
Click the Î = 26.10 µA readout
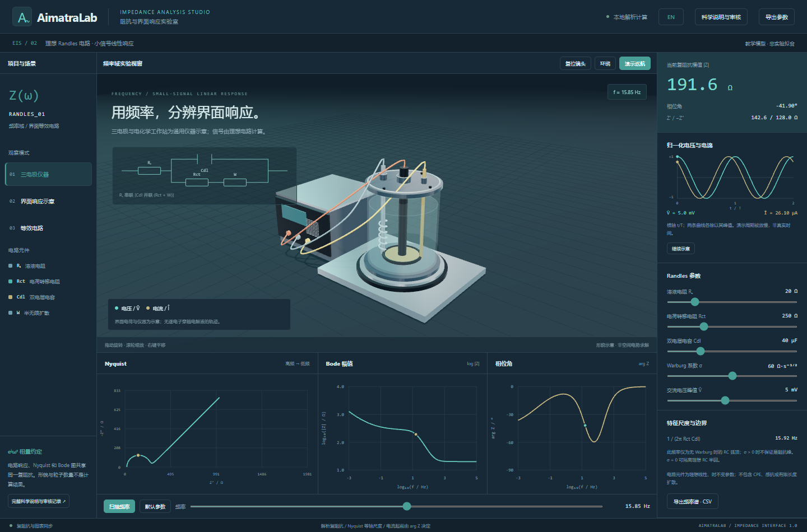[x=780, y=213]
